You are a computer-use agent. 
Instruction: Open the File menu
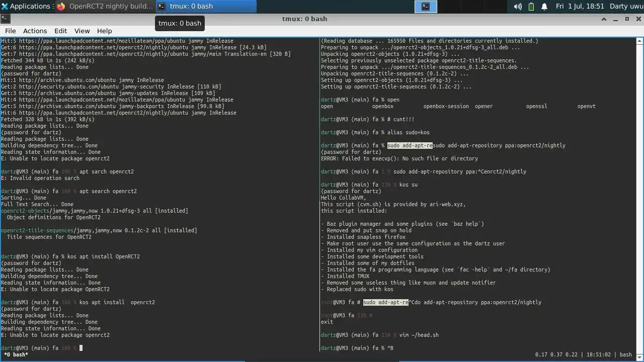(x=10, y=31)
